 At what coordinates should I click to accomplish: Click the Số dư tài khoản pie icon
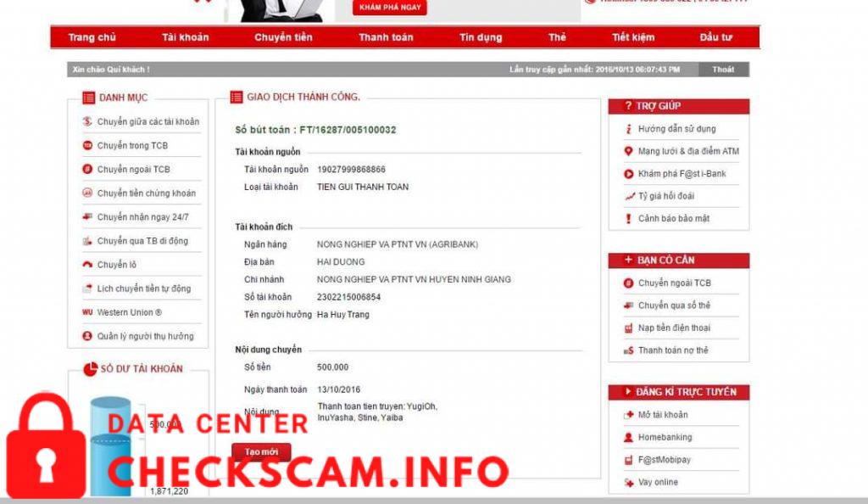click(90, 369)
